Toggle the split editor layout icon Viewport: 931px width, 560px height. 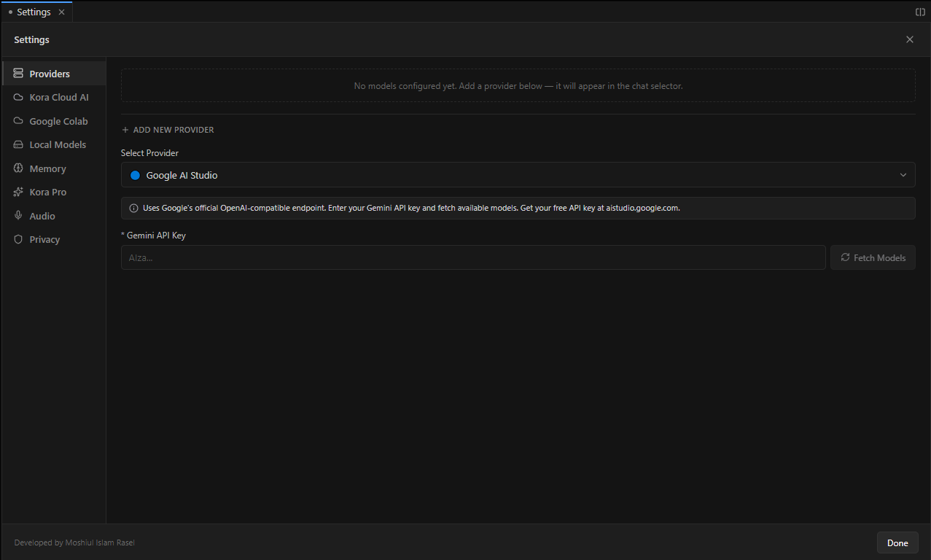[920, 12]
